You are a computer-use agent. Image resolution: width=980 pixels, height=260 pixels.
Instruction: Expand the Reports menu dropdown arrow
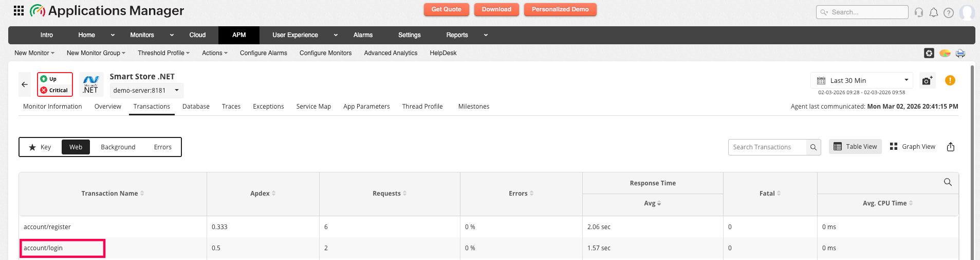(486, 35)
